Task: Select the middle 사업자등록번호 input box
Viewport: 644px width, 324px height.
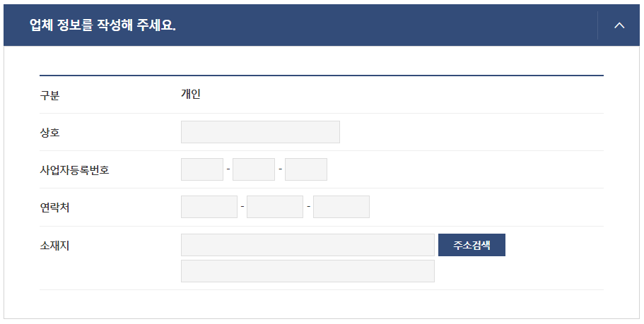Action: pos(254,169)
